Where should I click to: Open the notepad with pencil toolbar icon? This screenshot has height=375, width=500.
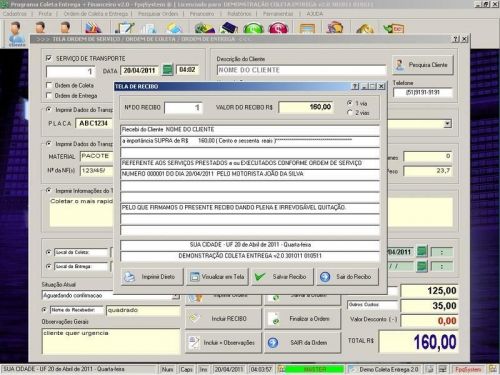124,28
